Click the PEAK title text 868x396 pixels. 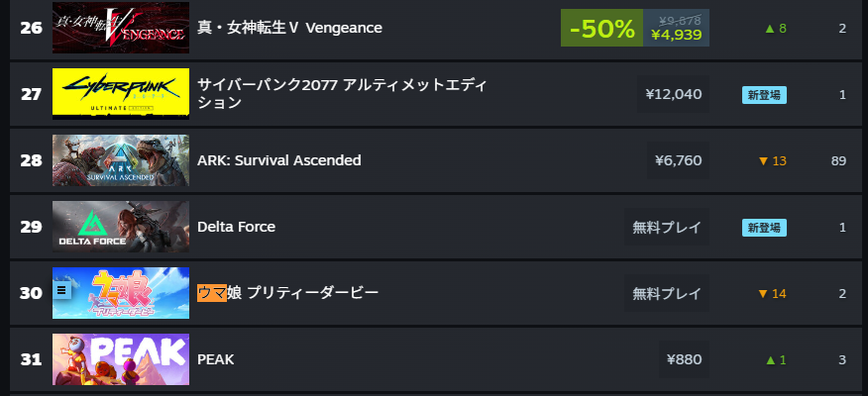pos(216,359)
